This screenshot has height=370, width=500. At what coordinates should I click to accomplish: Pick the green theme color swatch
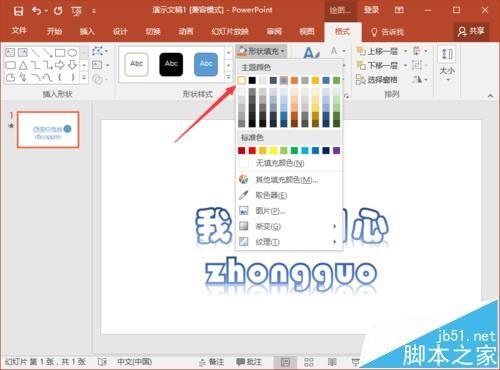[x=336, y=80]
